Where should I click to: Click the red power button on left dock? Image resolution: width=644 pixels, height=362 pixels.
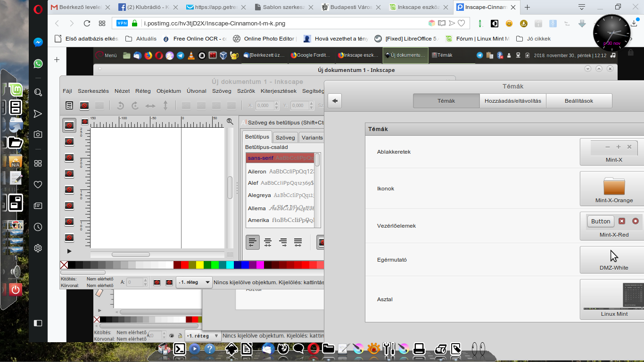click(x=16, y=289)
